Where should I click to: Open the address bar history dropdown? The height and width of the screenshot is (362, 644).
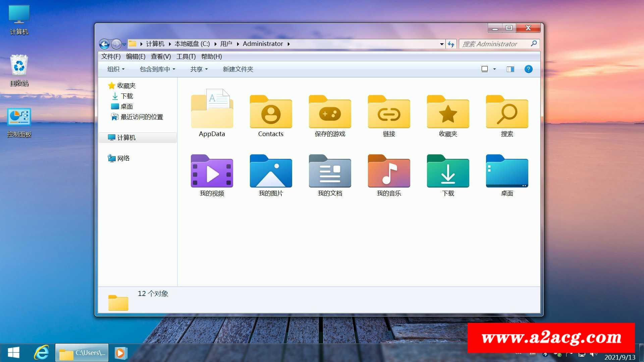[442, 44]
